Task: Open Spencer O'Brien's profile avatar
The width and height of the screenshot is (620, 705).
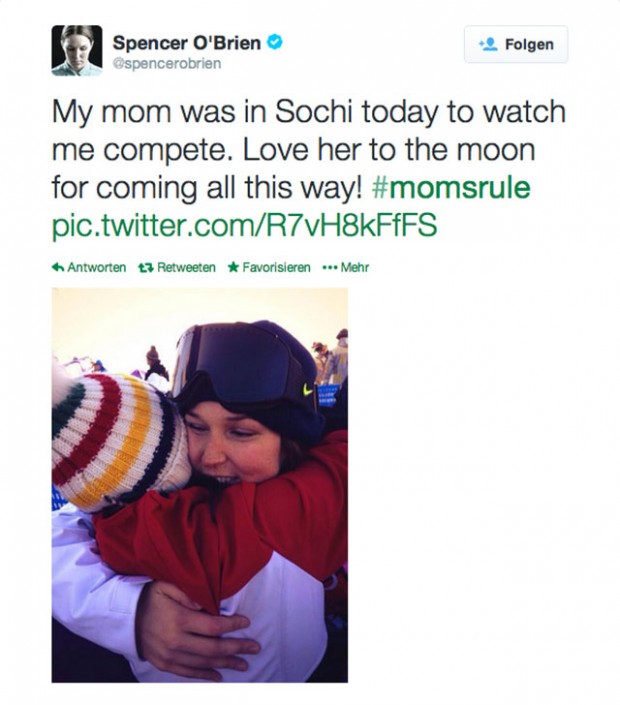Action: 77,51
